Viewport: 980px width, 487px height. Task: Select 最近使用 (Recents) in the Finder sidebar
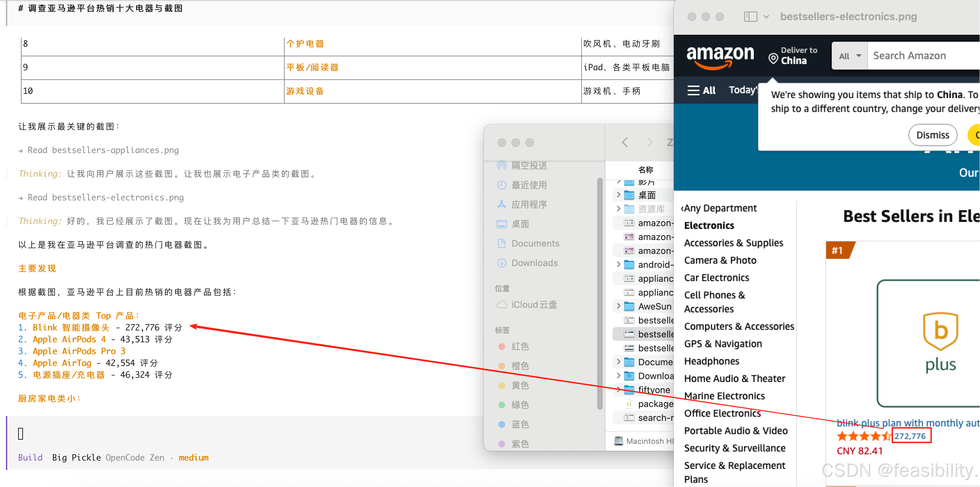coord(529,185)
